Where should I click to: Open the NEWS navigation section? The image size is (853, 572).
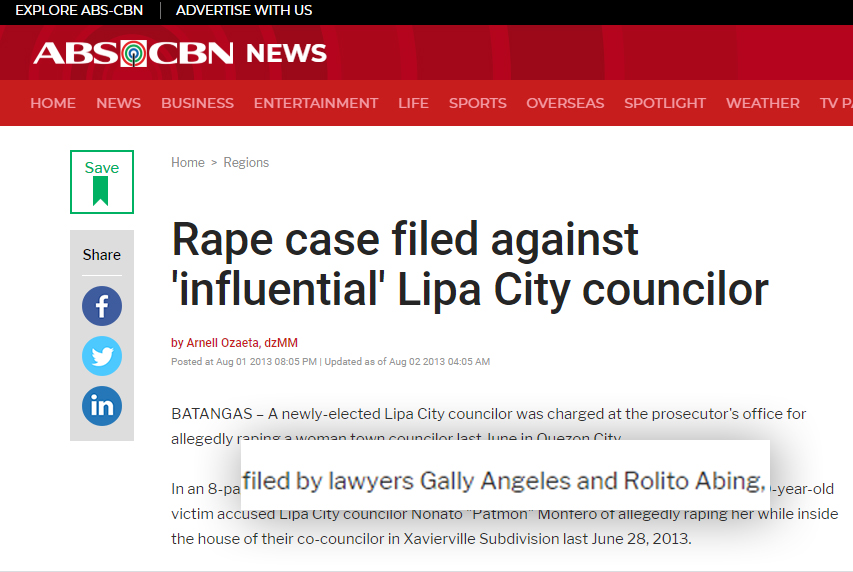(118, 103)
